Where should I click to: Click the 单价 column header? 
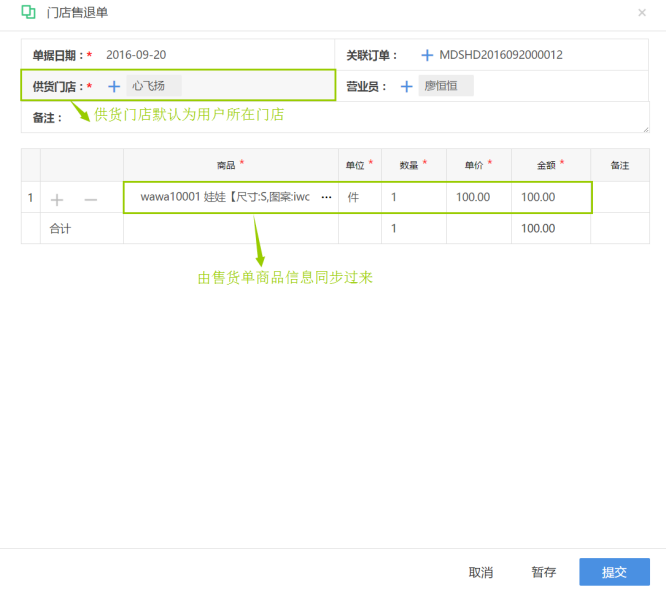[x=479, y=165]
